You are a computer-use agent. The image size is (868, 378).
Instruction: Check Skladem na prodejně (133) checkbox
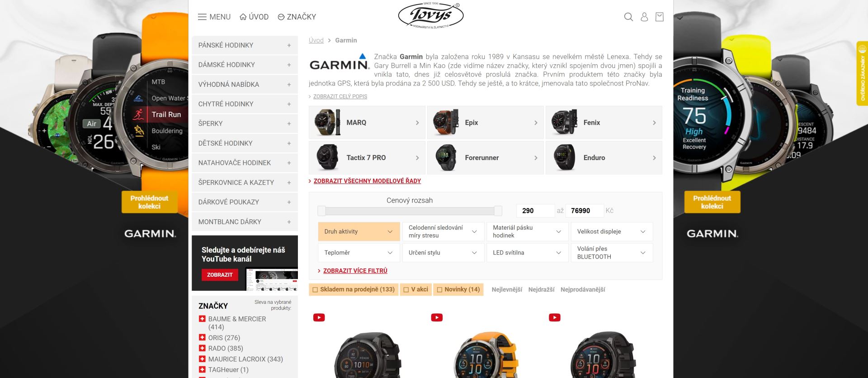pos(315,290)
